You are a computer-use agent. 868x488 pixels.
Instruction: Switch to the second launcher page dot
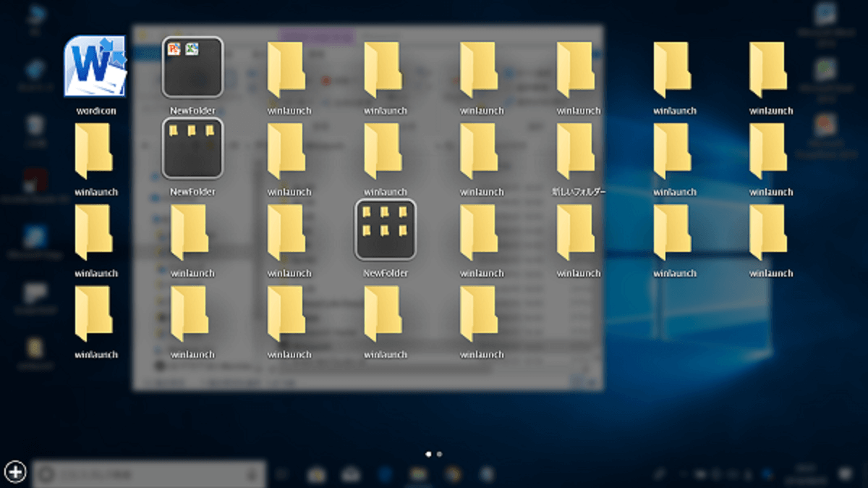pos(439,454)
